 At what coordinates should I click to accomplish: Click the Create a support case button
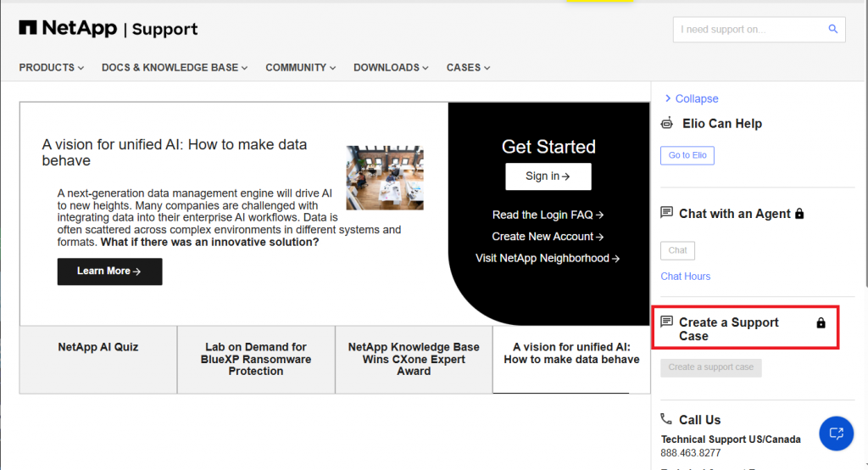[x=711, y=367]
